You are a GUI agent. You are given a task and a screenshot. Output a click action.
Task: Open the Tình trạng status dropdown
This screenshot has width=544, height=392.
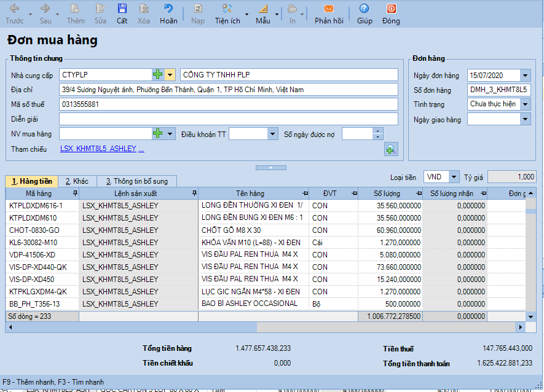[525, 104]
